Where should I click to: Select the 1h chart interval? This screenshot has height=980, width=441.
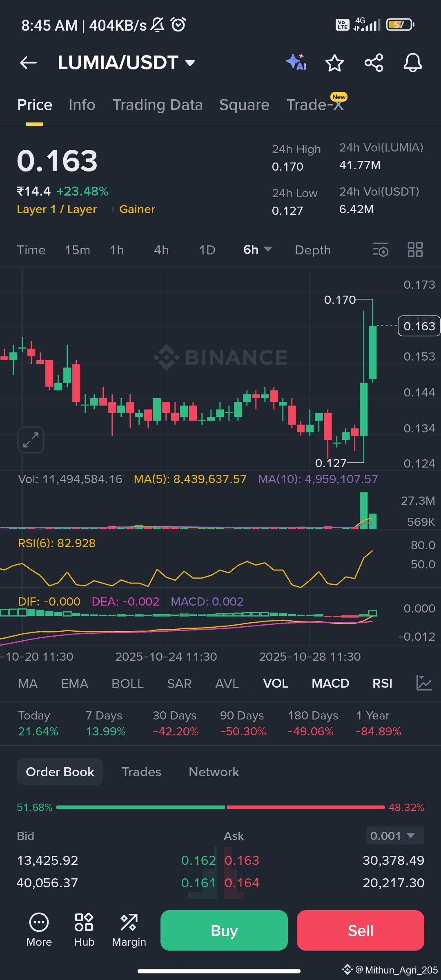117,250
